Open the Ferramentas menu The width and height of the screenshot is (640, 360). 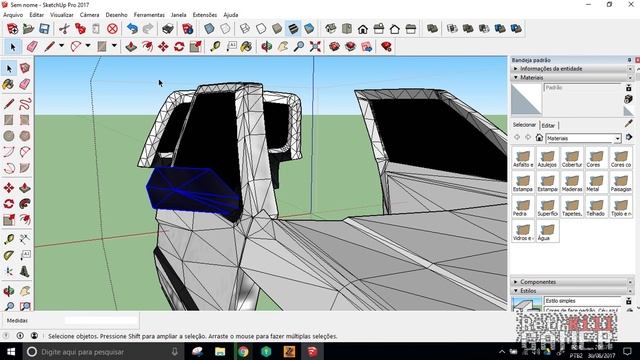[149, 15]
